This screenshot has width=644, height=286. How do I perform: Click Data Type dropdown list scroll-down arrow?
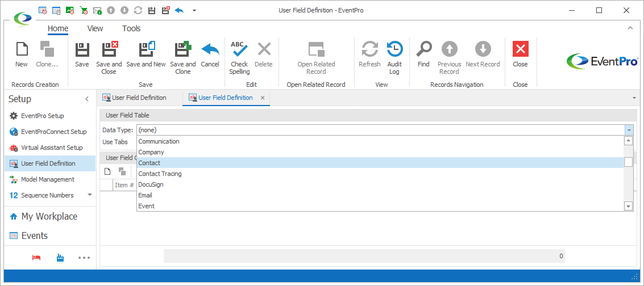point(628,206)
